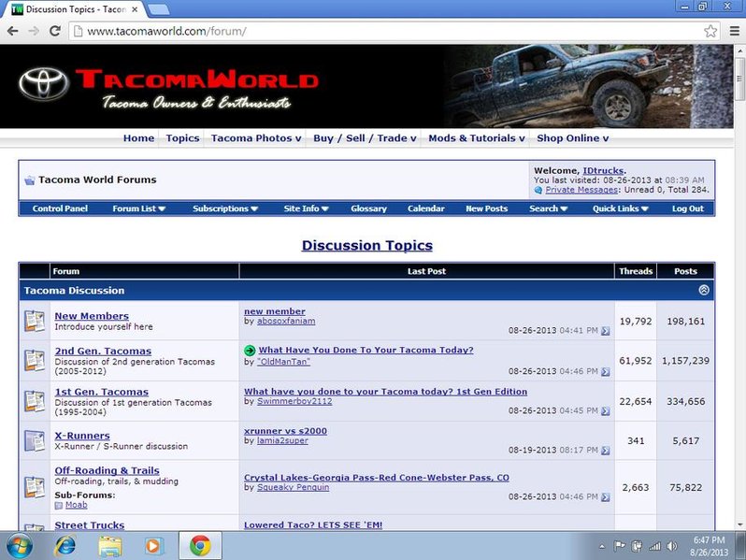Viewport: 746px width, 560px height.
Task: Reload the page with refresh icon
Action: 55,31
